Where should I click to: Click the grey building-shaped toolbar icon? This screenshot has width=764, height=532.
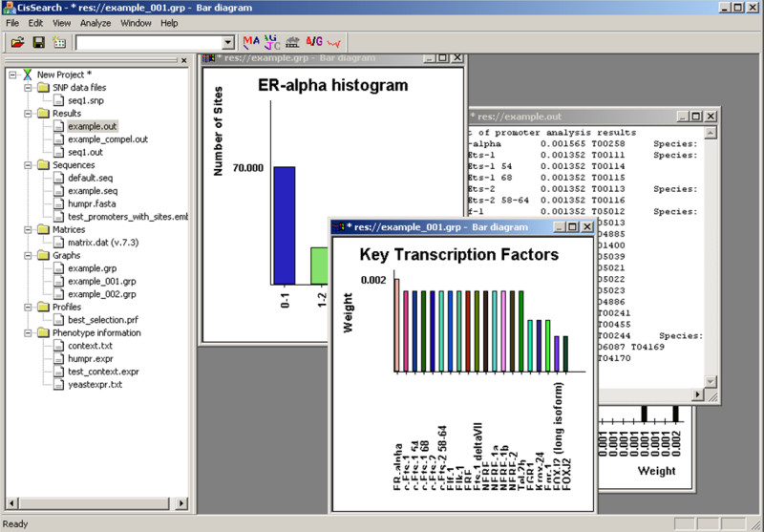click(x=292, y=42)
